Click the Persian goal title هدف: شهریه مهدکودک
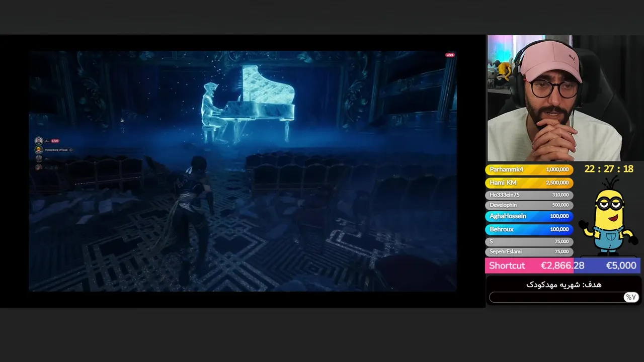 coord(563,285)
